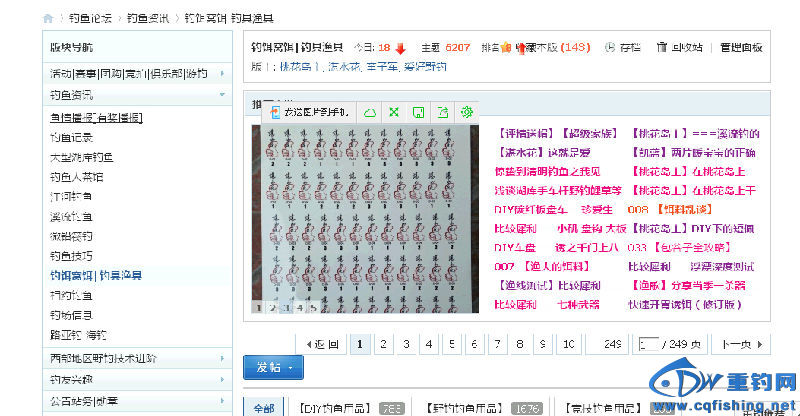The height and width of the screenshot is (416, 800).
Task: Open the recommended thread 快速开胃诱饵(修订版)
Action: 685,305
